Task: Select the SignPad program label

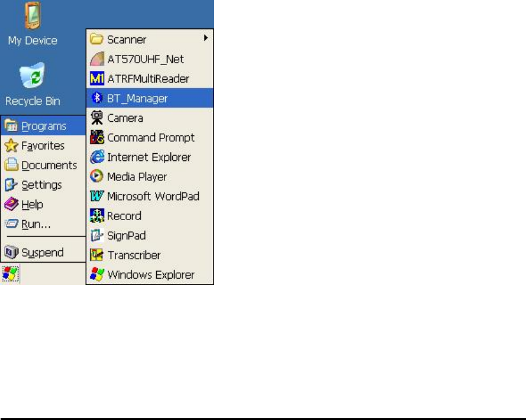Action: click(127, 235)
